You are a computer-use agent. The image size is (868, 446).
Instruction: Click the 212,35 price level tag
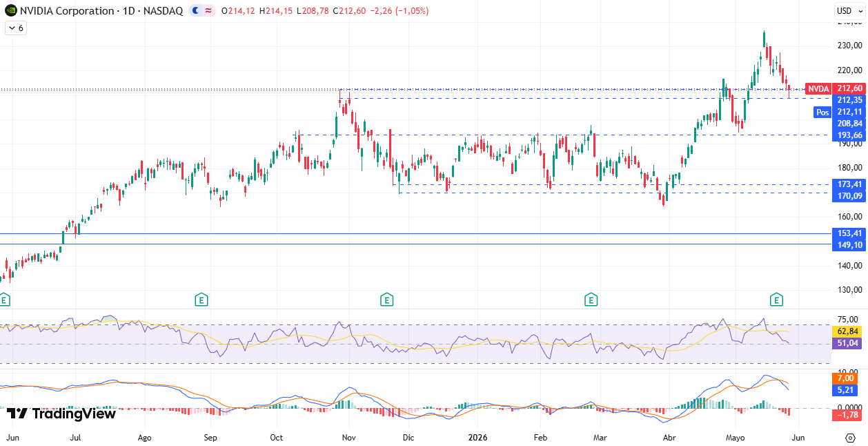849,100
